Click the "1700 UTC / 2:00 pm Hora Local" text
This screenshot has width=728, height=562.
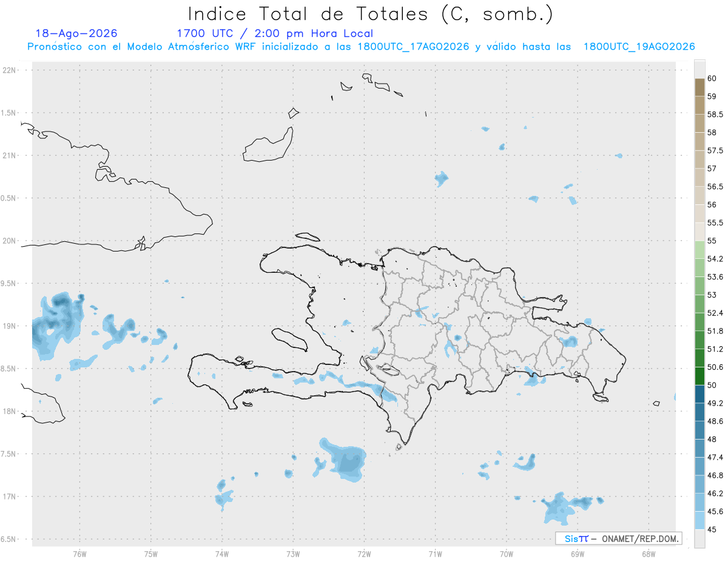coord(275,33)
